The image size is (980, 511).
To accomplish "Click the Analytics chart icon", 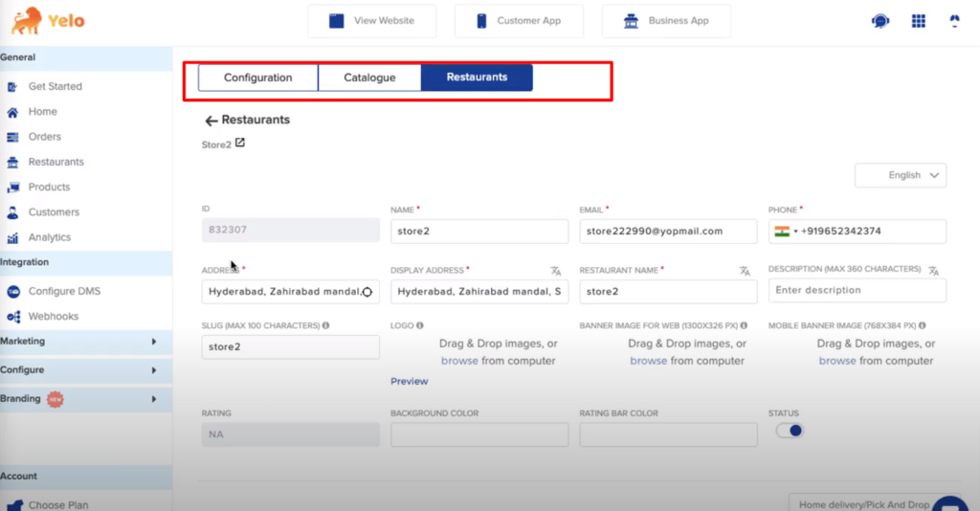I will (12, 238).
